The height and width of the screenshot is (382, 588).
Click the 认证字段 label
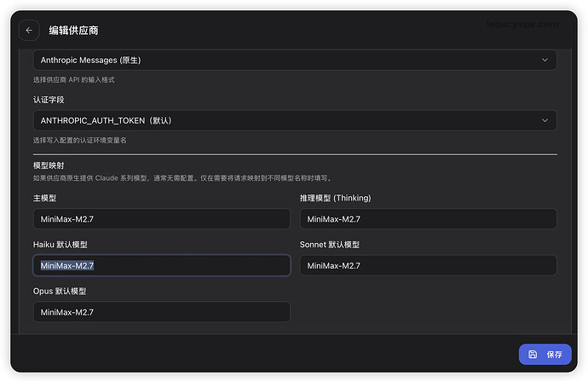(49, 100)
